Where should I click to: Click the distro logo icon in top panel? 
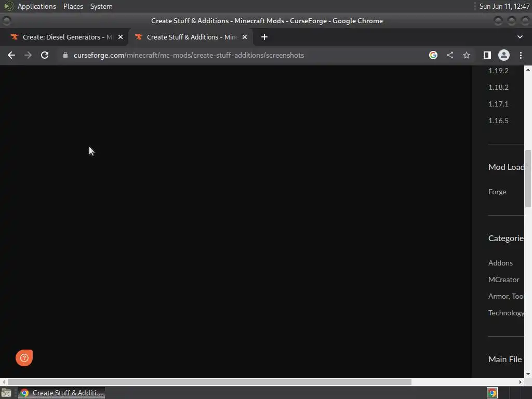(8, 6)
